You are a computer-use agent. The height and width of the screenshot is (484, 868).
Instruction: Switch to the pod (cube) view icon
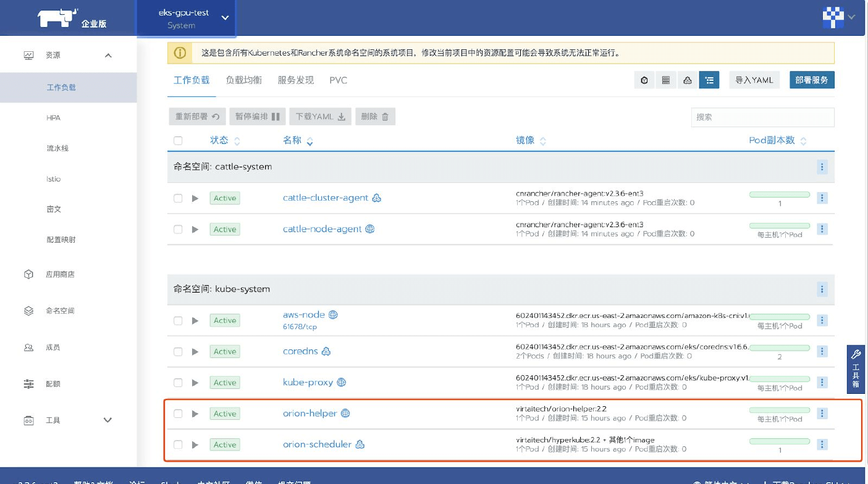pos(644,80)
